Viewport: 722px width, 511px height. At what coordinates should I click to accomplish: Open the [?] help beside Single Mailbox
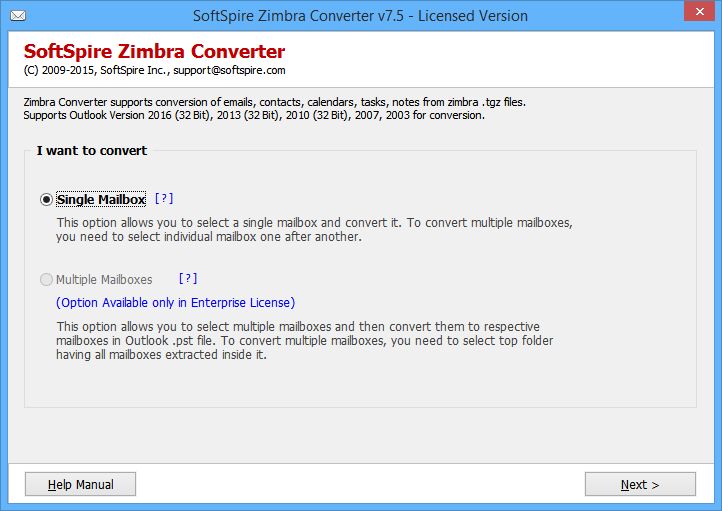click(164, 198)
